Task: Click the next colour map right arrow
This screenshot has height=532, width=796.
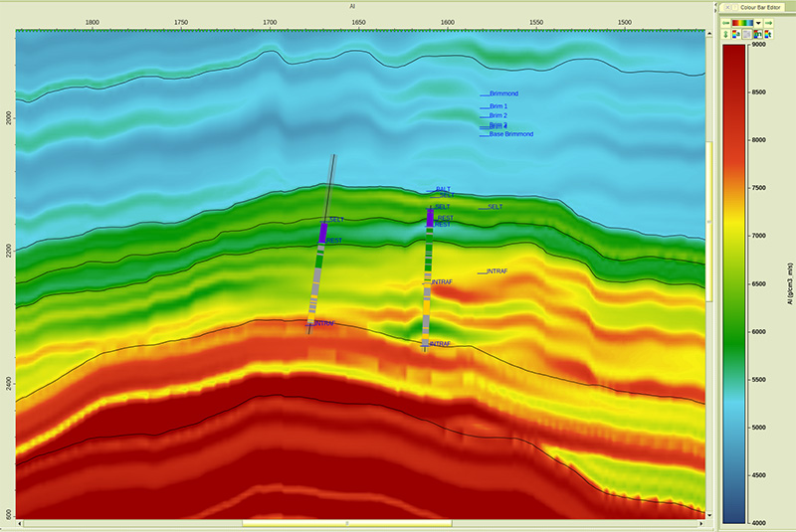Action: pyautogui.click(x=770, y=22)
